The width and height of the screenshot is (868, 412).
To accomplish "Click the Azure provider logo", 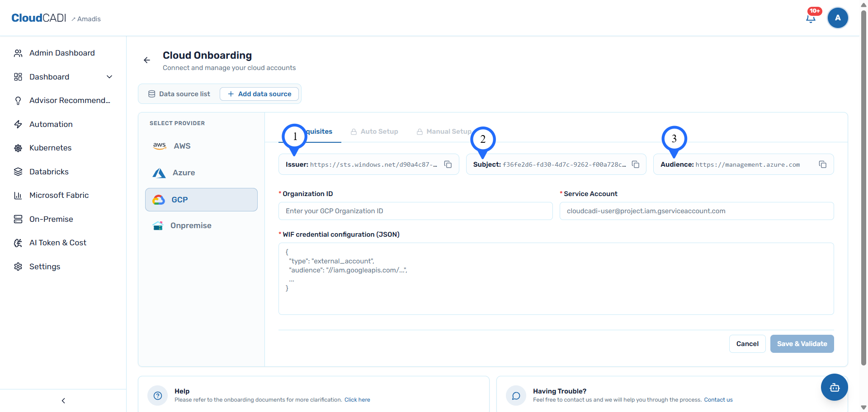I will [x=159, y=173].
